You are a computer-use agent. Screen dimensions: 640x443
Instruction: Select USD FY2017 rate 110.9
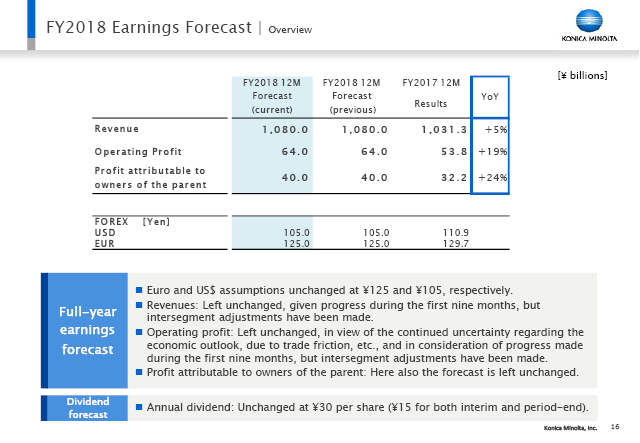(x=456, y=233)
